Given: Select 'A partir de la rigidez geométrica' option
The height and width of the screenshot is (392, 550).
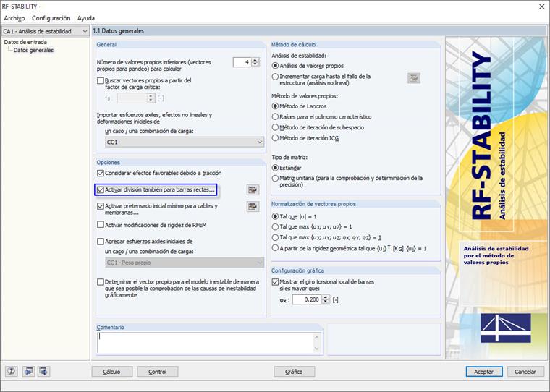Looking at the screenshot, I should (275, 248).
